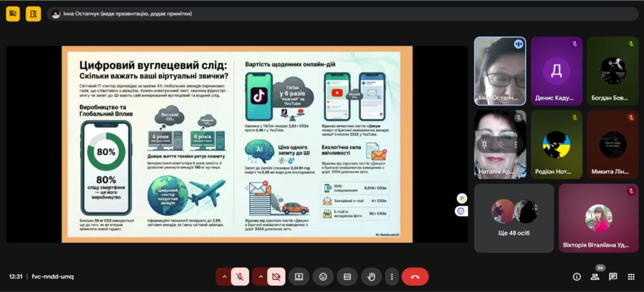Open the meeting details info icon
The height and width of the screenshot is (292, 644).
click(576, 276)
